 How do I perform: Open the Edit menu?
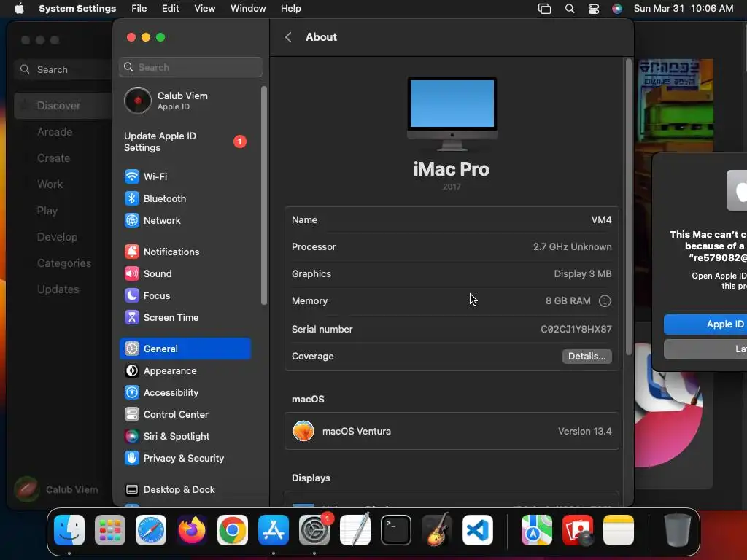pyautogui.click(x=170, y=9)
